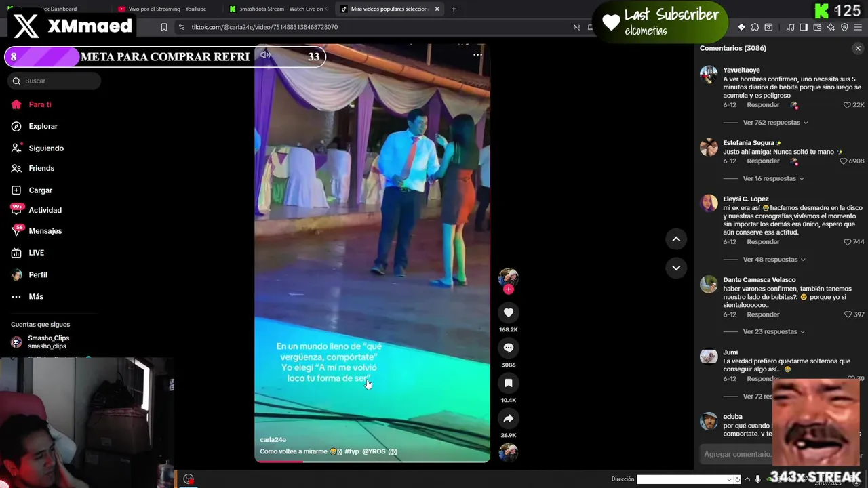Viewport: 868px width, 488px height.
Task: Close the TikTok browser tab
Action: pyautogui.click(x=437, y=9)
